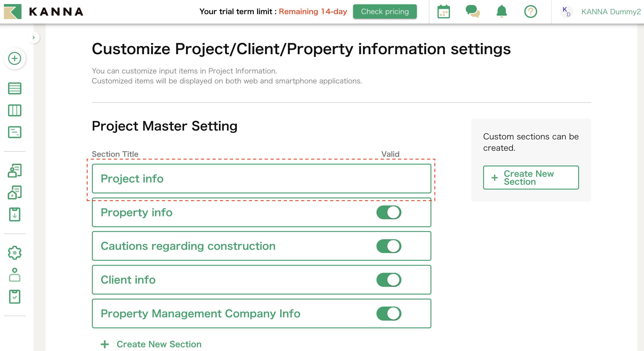Viewport: 644px width, 351px height.
Task: Open the chat messages icon
Action: click(x=472, y=12)
